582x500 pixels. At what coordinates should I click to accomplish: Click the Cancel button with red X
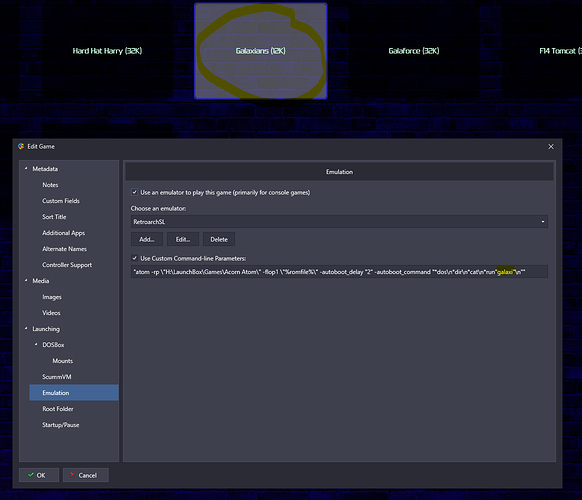(x=86, y=475)
